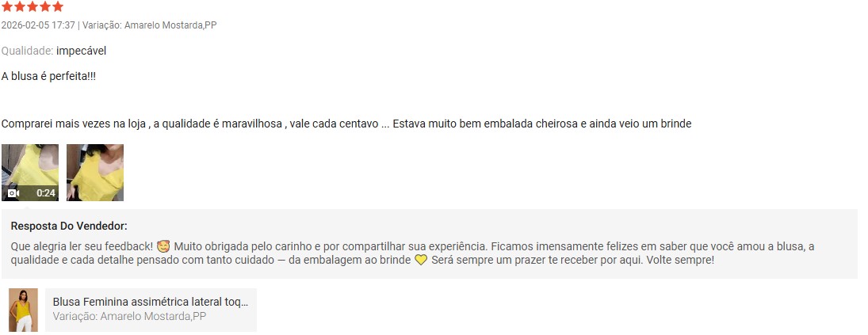Click the review timestamp 2026-02-05 17:37
This screenshot has width=868, height=335.
pos(38,25)
